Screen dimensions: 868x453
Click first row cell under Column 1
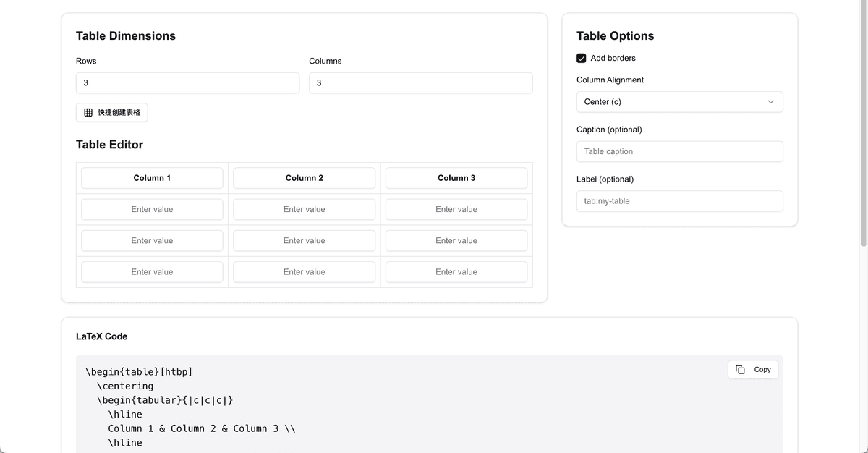pyautogui.click(x=152, y=209)
